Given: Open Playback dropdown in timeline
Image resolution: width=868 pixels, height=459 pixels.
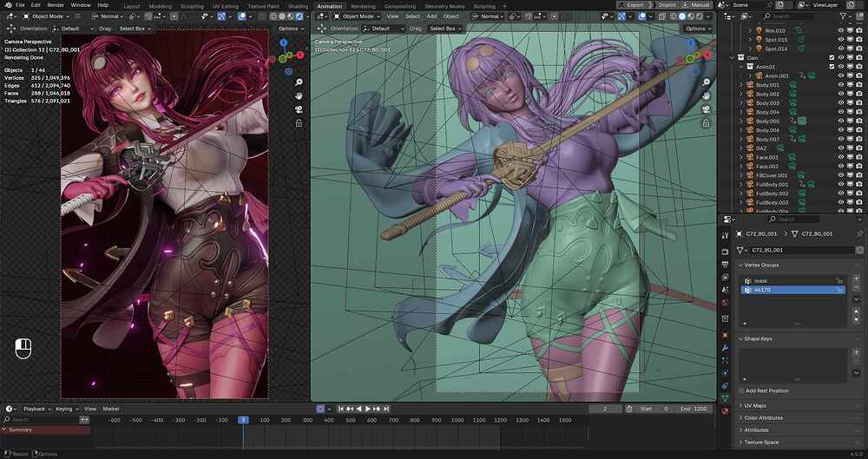Looking at the screenshot, I should [x=36, y=409].
